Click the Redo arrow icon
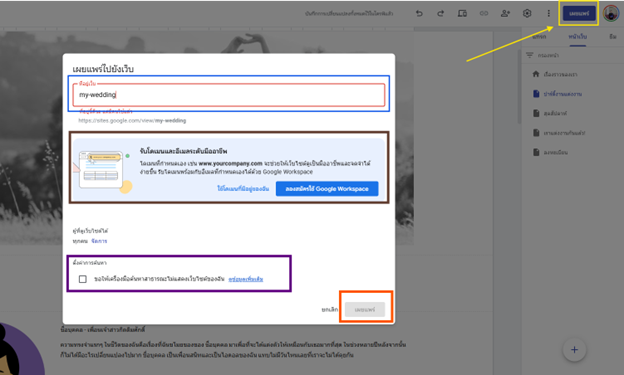This screenshot has height=375, width=624. click(441, 14)
